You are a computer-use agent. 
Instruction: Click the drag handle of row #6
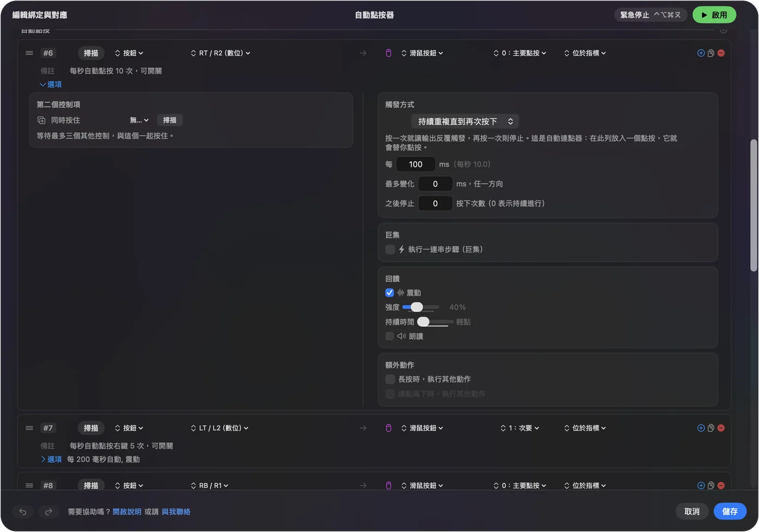coord(29,53)
